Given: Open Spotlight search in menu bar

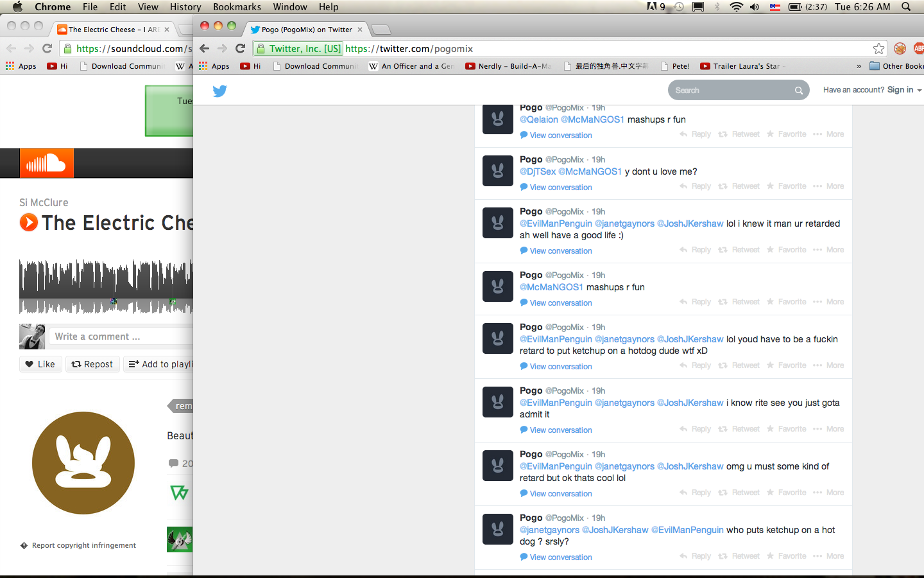Looking at the screenshot, I should pos(906,7).
